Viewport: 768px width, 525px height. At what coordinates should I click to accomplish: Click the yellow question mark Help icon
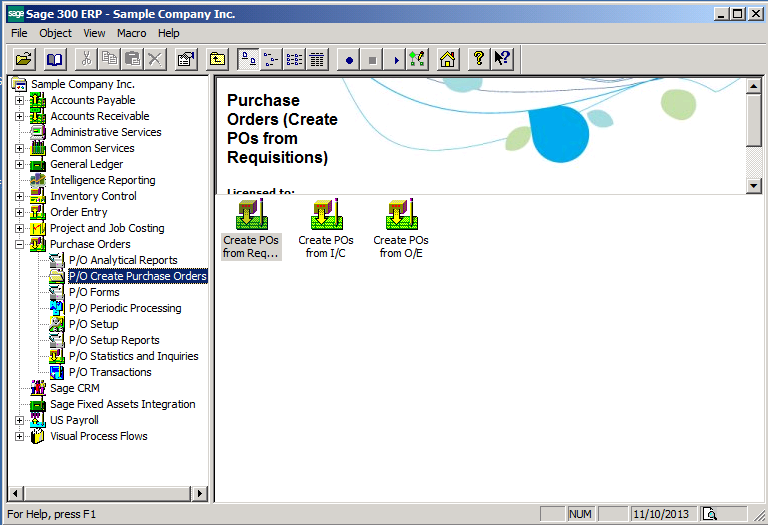point(479,60)
